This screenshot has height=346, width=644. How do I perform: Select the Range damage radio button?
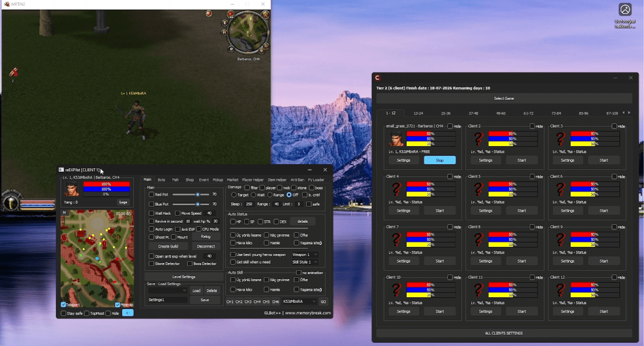(270, 195)
